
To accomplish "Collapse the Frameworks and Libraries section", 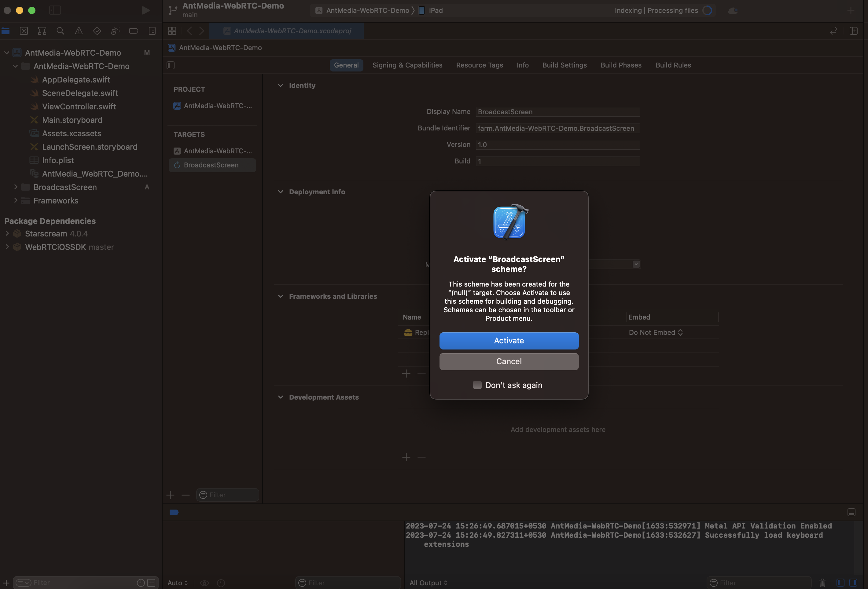I will 281,296.
